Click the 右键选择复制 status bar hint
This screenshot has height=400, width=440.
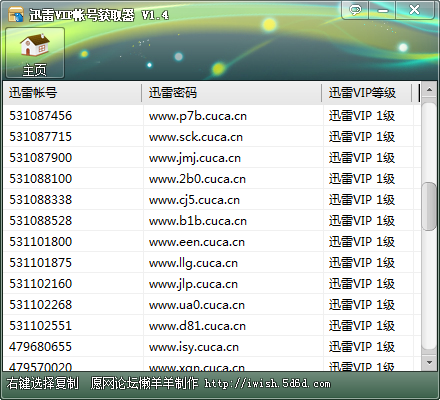click(x=43, y=383)
